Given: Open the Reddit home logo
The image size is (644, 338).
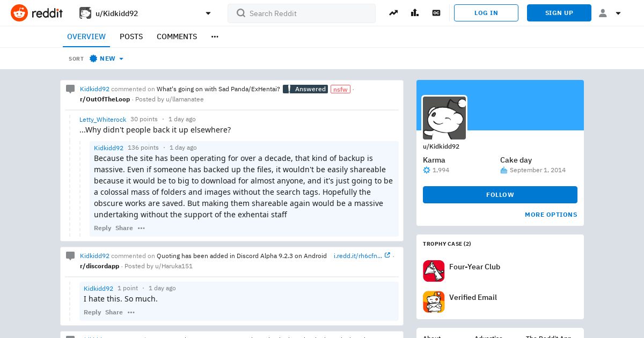Looking at the screenshot, I should coord(36,13).
